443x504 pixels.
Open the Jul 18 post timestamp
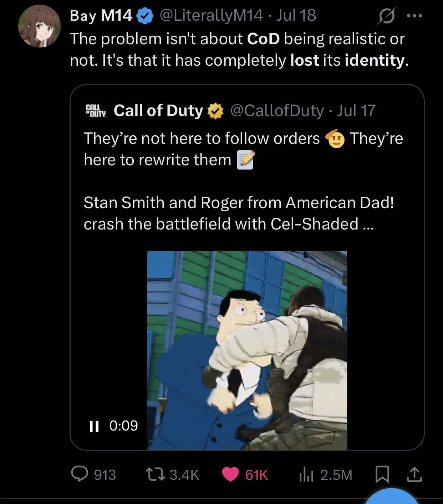point(296,15)
